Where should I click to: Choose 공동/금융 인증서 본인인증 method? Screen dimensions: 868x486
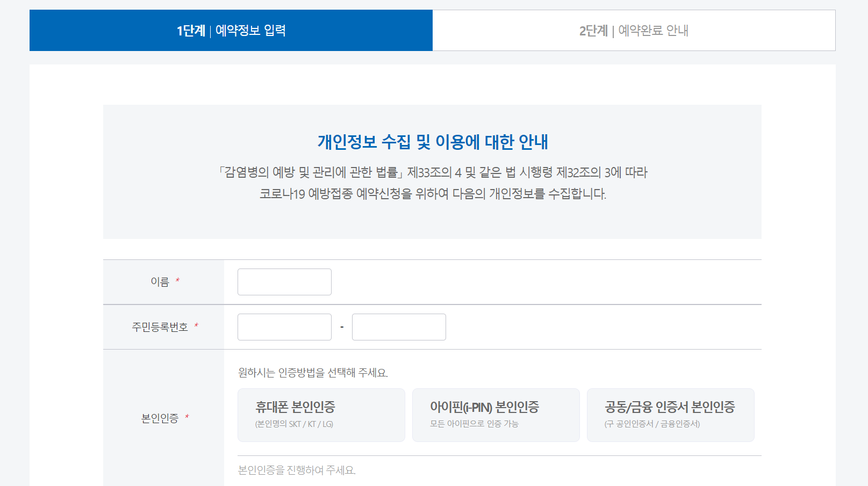(x=671, y=415)
